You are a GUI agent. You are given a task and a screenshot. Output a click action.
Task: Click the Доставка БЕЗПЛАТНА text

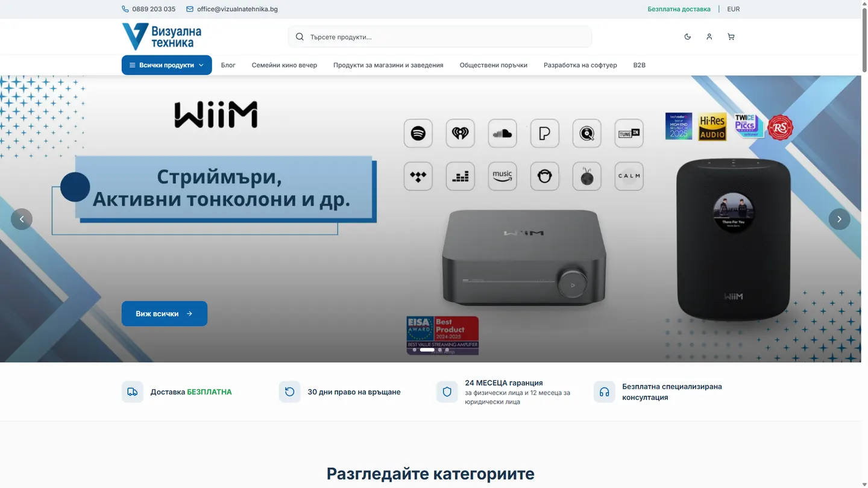coord(191,392)
